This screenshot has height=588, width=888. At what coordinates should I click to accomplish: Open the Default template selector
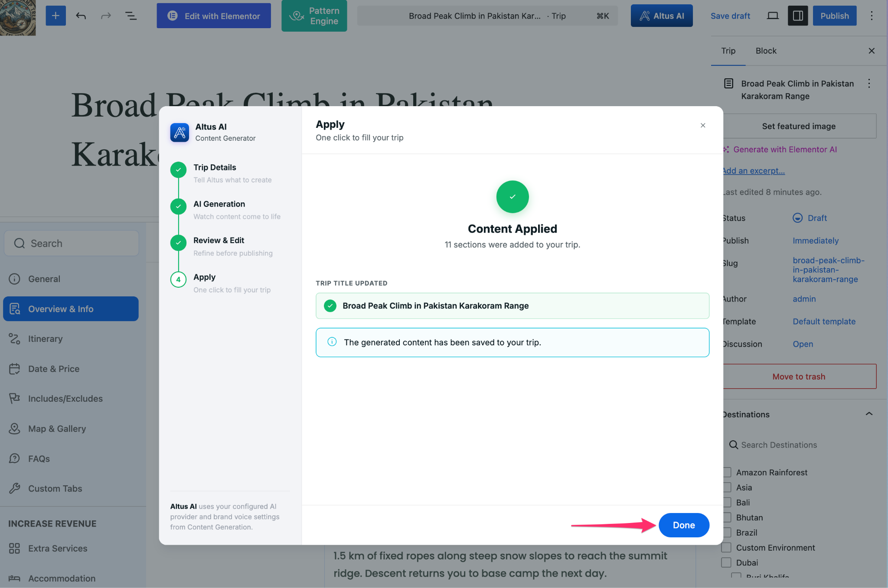(x=824, y=322)
